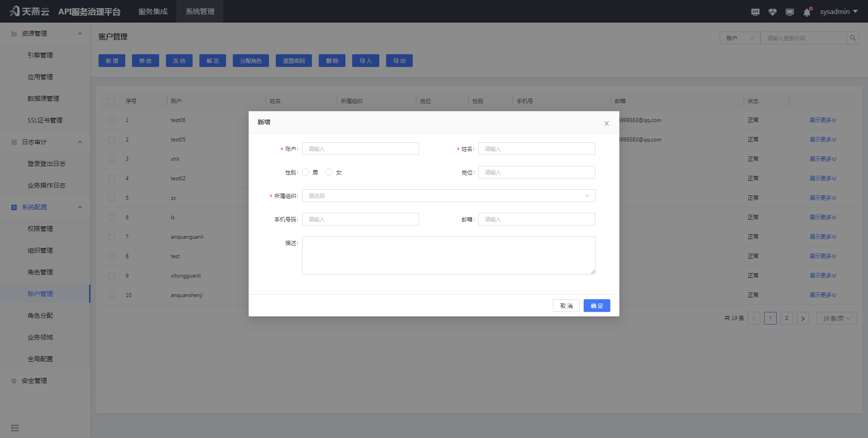
Task: Open notifications bell icon
Action: (x=807, y=12)
